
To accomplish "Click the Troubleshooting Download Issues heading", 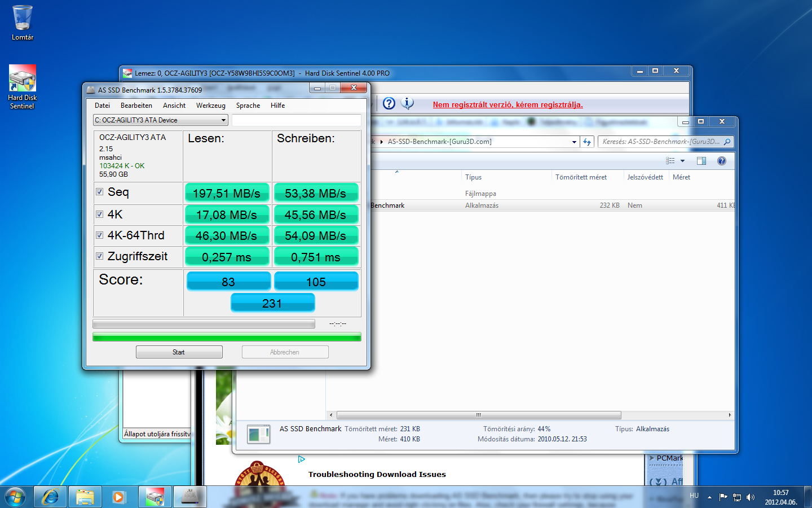I will coord(377,475).
